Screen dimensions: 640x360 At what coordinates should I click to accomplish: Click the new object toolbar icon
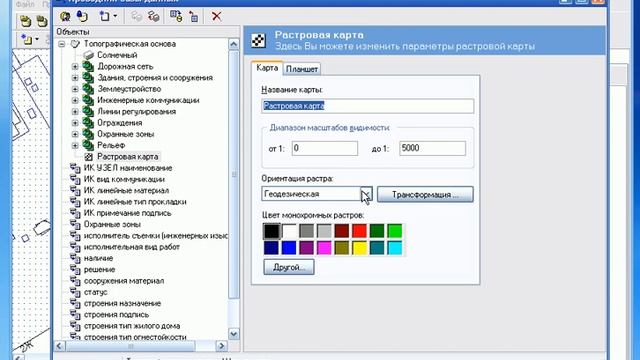point(104,16)
